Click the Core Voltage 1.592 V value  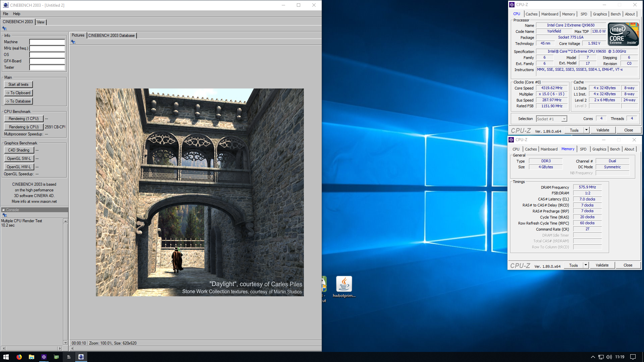(594, 44)
